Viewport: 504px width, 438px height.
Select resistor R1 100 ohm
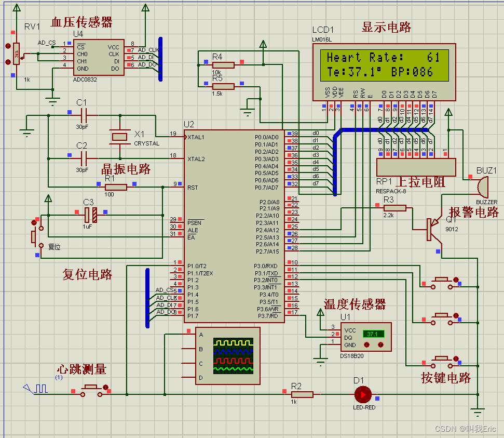pos(116,187)
